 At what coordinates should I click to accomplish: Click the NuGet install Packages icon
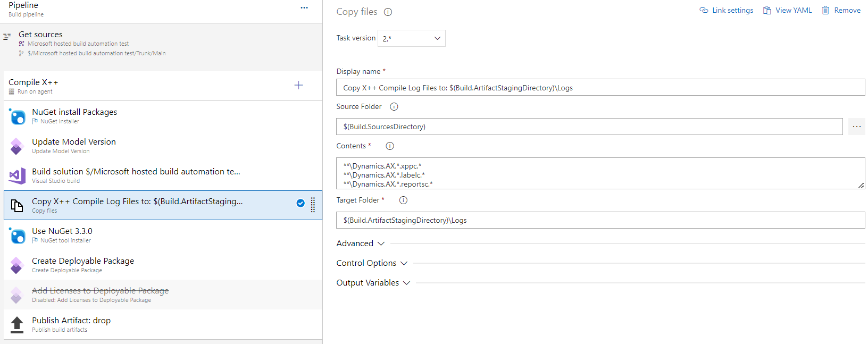17,116
